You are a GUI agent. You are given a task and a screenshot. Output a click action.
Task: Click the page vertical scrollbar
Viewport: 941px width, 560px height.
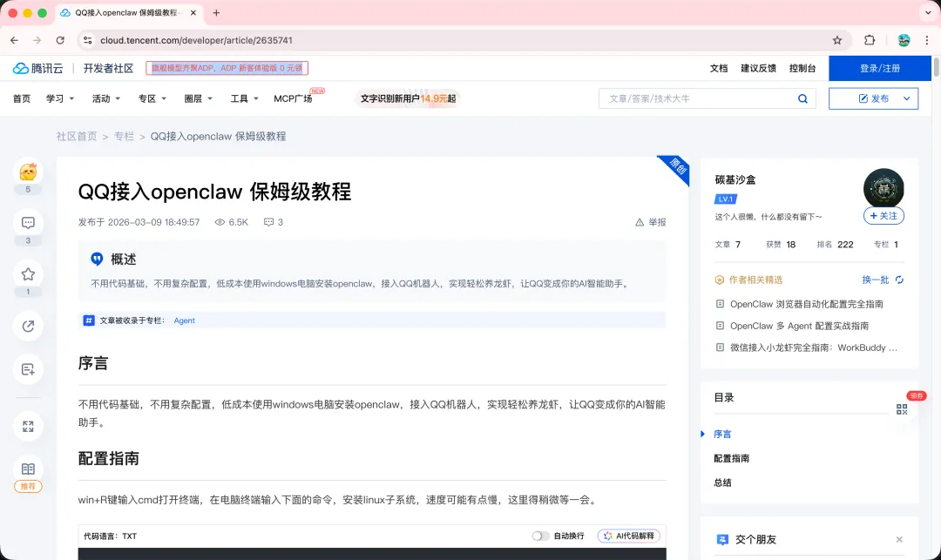[x=936, y=67]
